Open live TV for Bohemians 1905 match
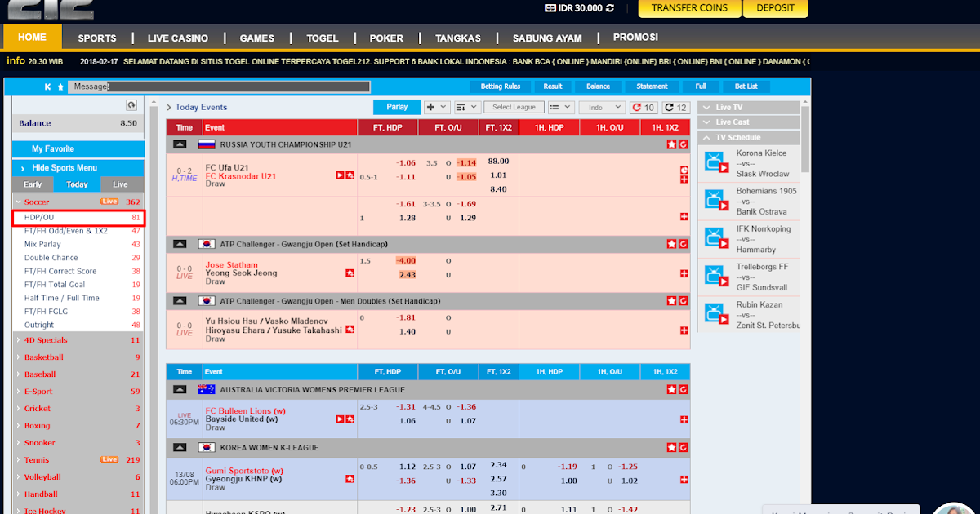980x514 pixels. pos(716,202)
